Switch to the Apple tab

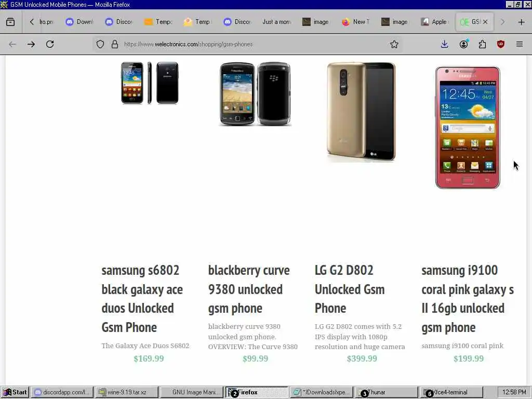pyautogui.click(x=435, y=22)
